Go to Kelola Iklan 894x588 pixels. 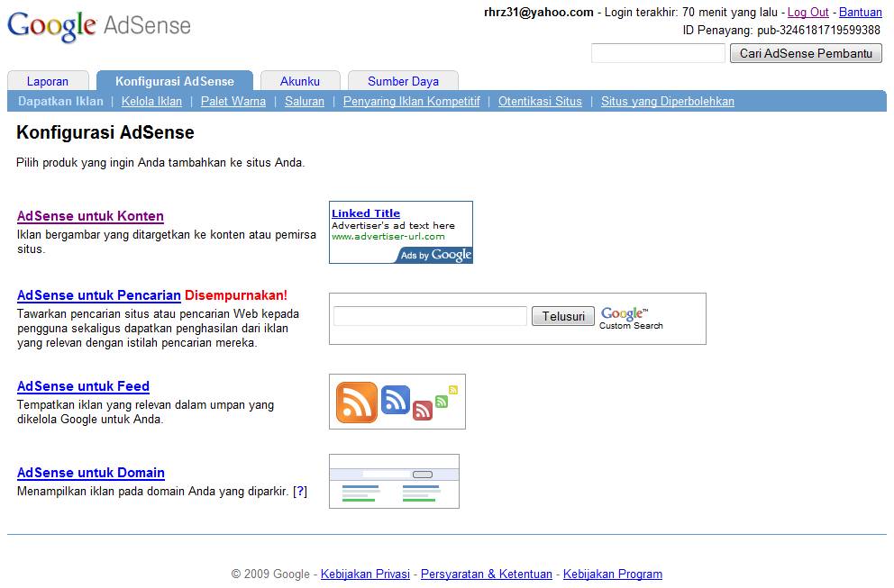(151, 102)
